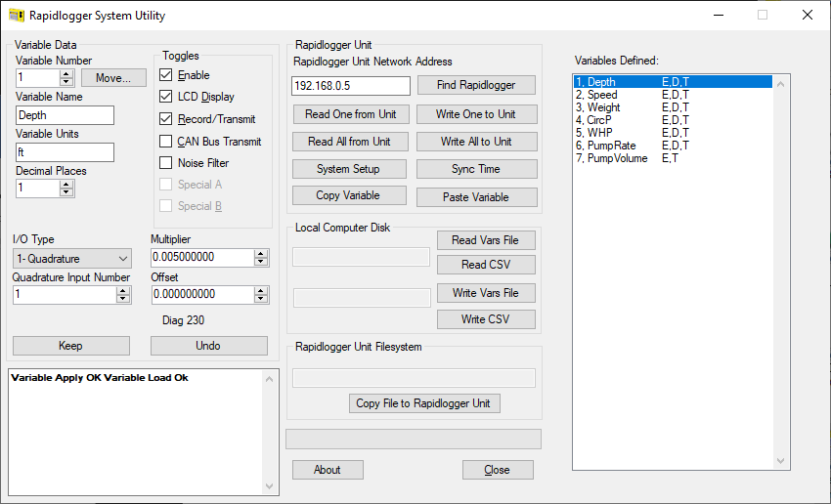Click Find Rapidlogger button
This screenshot has height=504, width=831.
(476, 85)
